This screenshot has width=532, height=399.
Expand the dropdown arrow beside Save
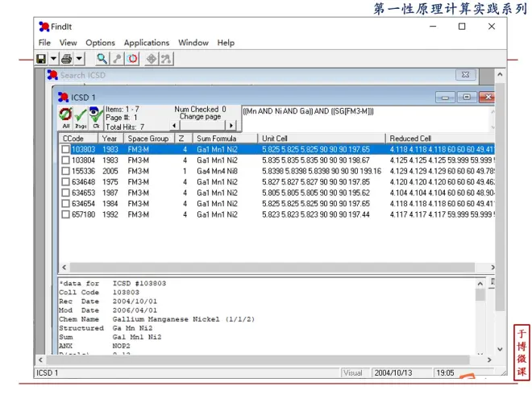[x=53, y=59]
